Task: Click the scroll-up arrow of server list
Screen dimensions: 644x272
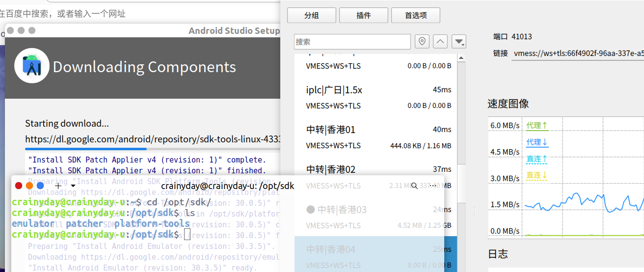Action: click(461, 58)
